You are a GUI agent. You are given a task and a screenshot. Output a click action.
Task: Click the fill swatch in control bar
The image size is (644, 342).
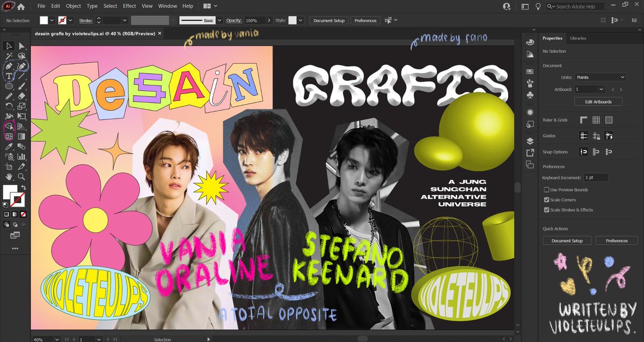point(44,20)
